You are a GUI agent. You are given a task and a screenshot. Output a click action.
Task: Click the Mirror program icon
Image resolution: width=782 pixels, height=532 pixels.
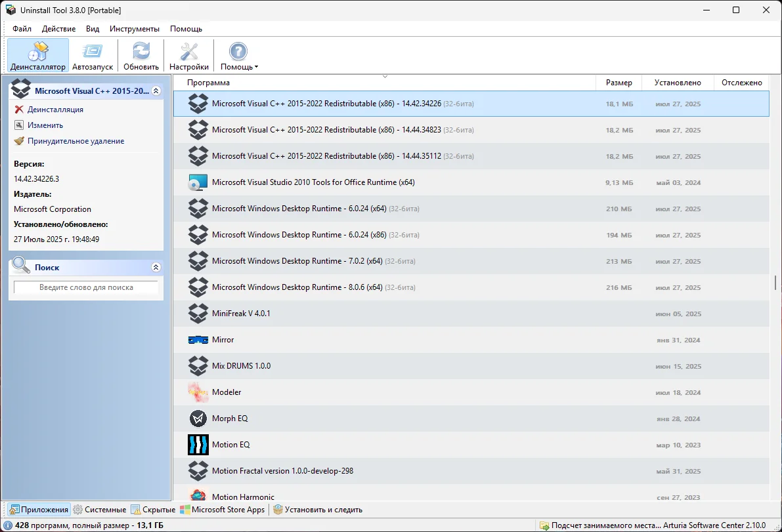[198, 340]
